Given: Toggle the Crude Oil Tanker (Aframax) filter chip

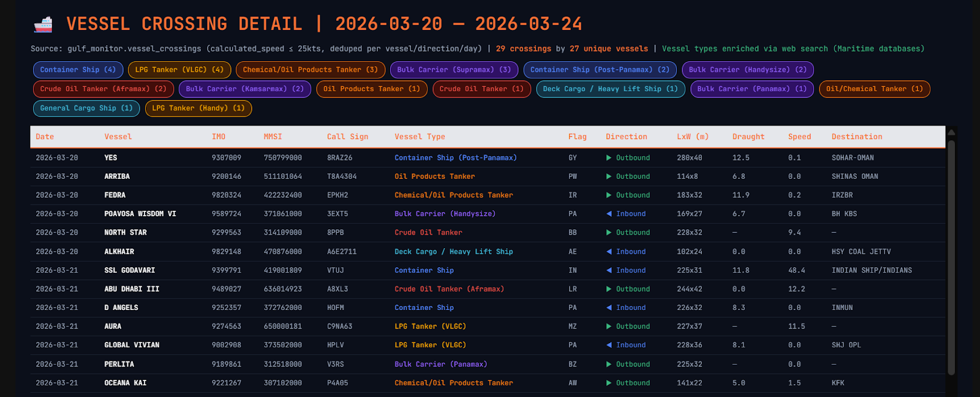Looking at the screenshot, I should click(103, 89).
